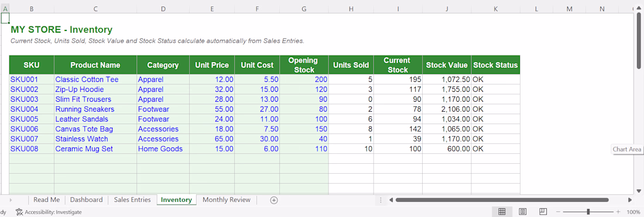Click the Stock Value header cell
Image resolution: width=644 pixels, height=217 pixels.
click(447, 65)
